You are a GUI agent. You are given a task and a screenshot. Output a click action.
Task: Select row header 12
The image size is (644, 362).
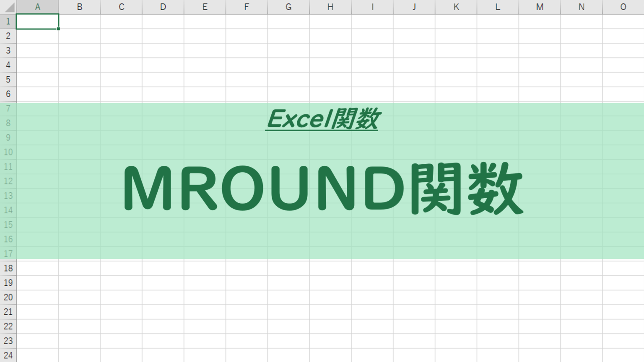click(8, 181)
